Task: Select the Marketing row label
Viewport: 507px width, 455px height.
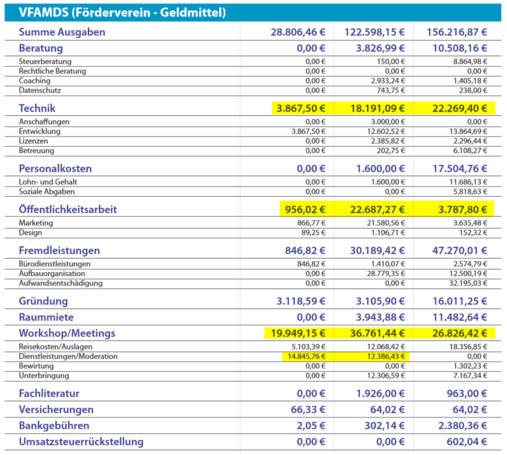Action: (36, 223)
